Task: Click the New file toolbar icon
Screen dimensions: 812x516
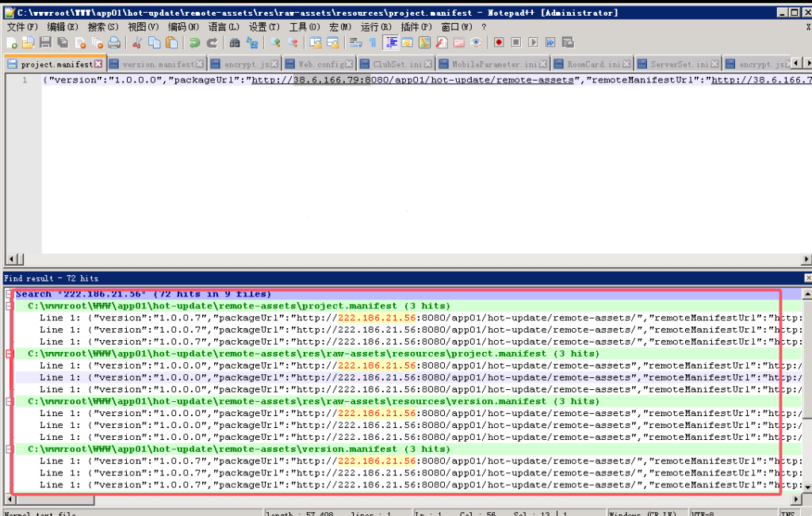Action: point(12,43)
